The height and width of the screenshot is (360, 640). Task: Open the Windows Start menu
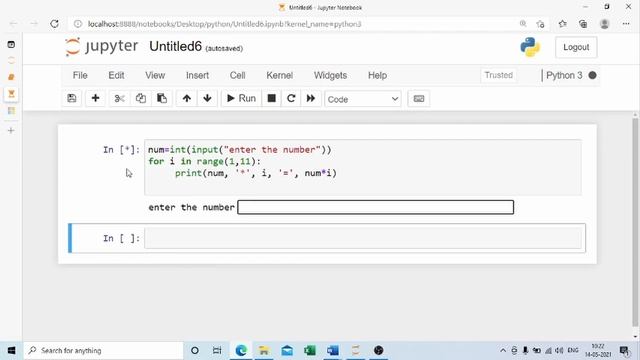(11, 350)
